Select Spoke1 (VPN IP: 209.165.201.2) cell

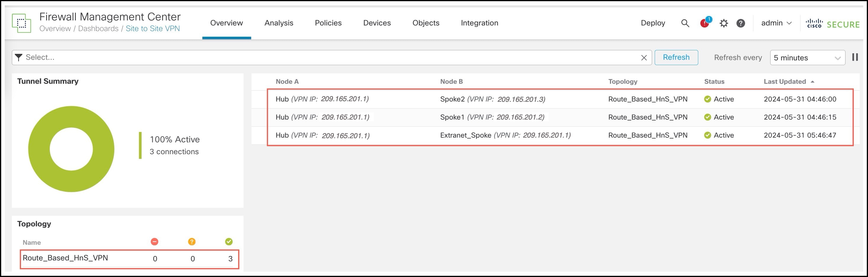point(492,117)
